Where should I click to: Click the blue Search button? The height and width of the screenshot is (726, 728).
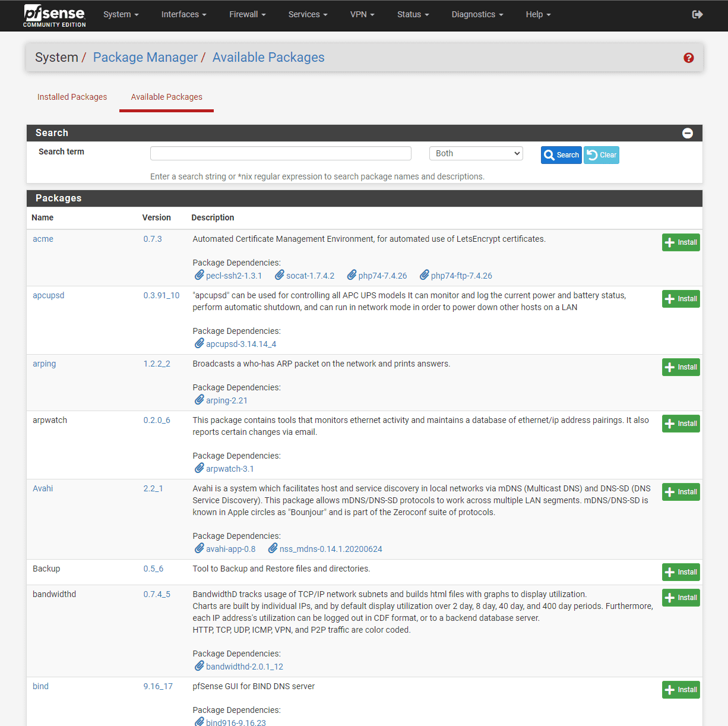[561, 155]
